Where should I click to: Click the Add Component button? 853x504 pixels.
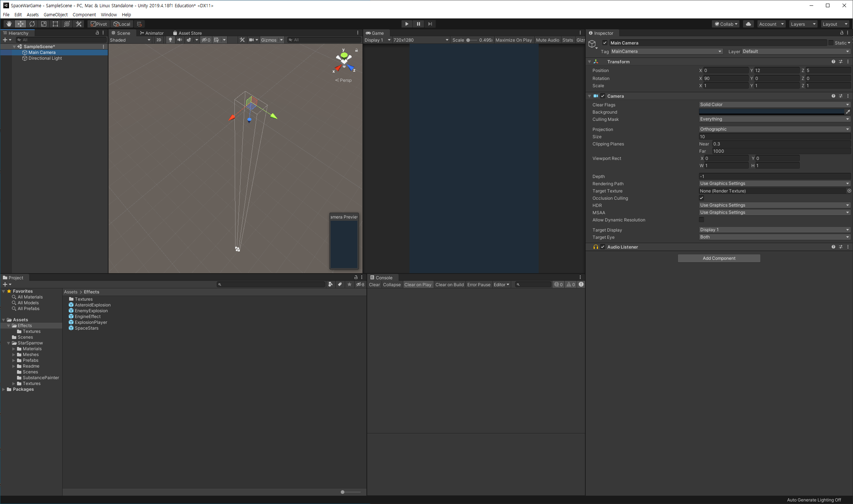718,258
